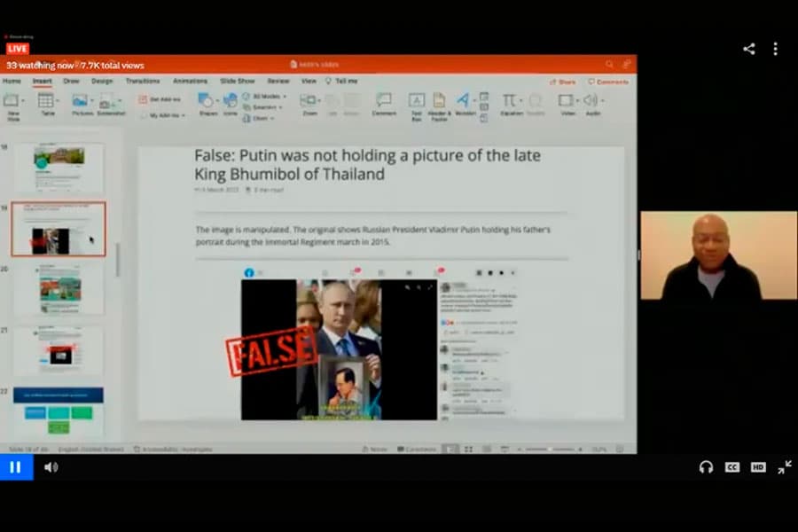This screenshot has height=532, width=798.
Task: Click the slide thumbnail pane scrollbar
Action: click(118, 260)
